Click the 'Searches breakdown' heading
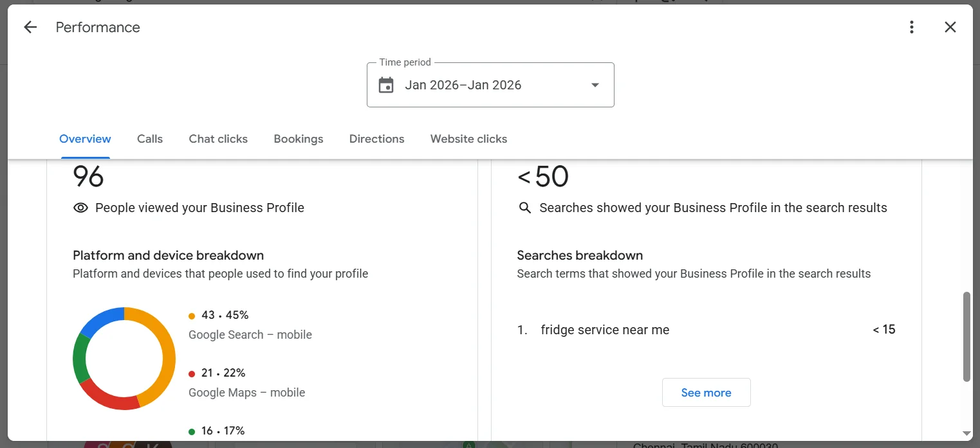The height and width of the screenshot is (448, 980). tap(580, 255)
